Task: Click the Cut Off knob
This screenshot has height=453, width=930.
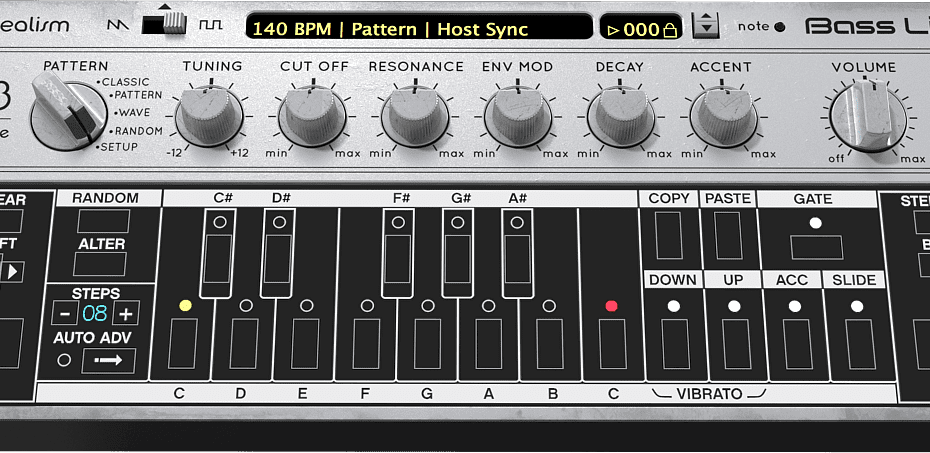Action: point(313,115)
